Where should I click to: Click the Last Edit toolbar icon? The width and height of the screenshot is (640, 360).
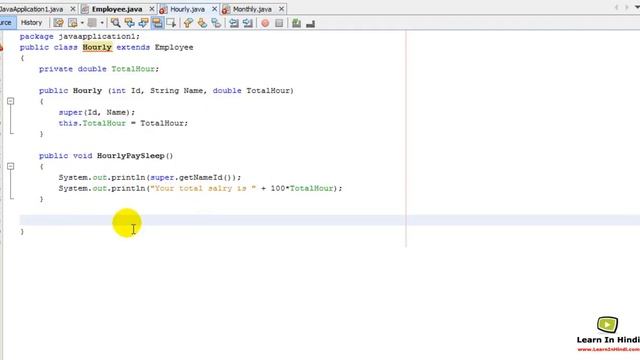58,23
